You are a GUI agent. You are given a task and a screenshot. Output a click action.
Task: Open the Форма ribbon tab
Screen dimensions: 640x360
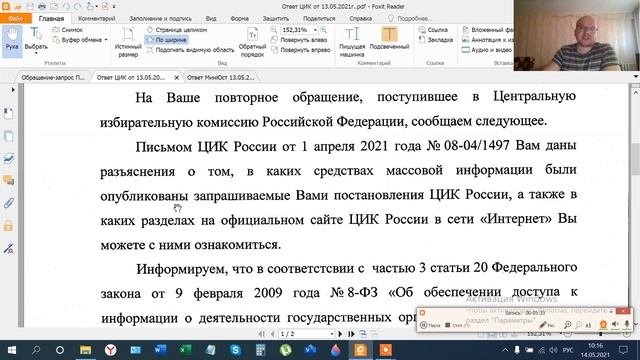[240, 18]
